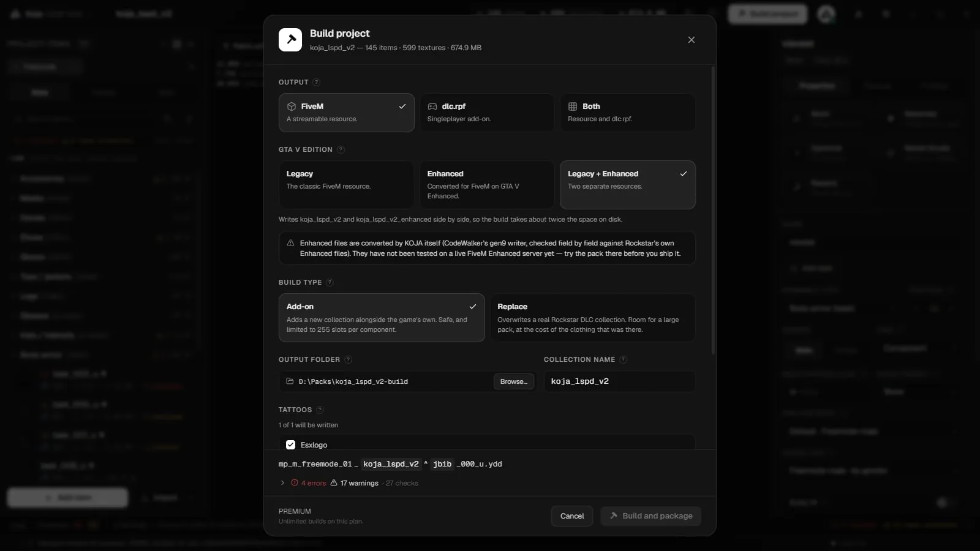
Task: Click the warning triangle in the Enhanced notice
Action: click(290, 243)
